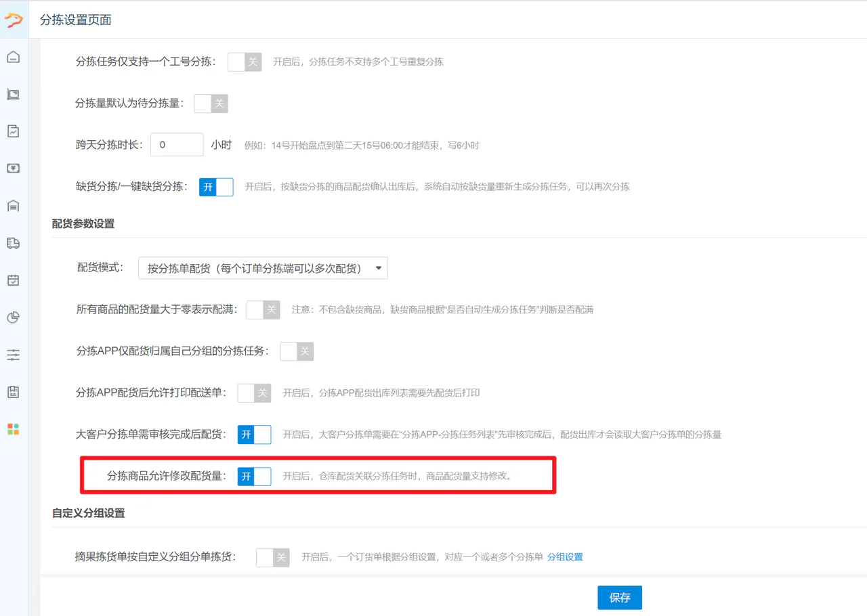The image size is (867, 616).
Task: Open the 配货模式 dropdown
Action: (263, 268)
